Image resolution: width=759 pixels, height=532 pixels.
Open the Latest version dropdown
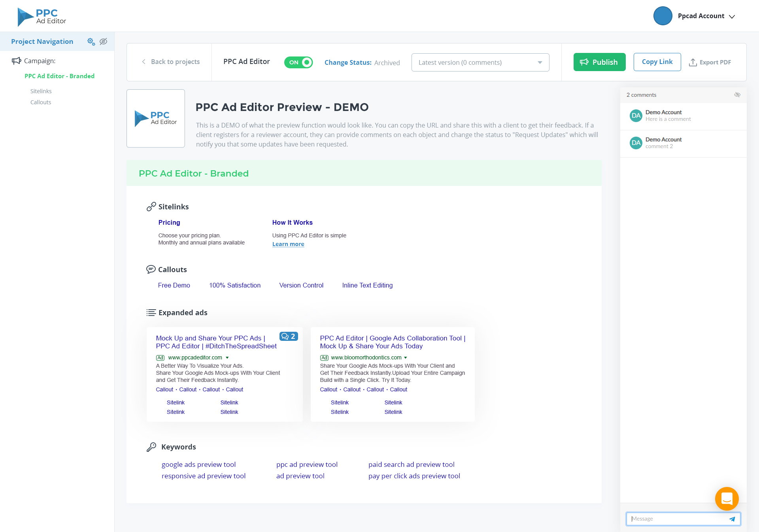(480, 62)
